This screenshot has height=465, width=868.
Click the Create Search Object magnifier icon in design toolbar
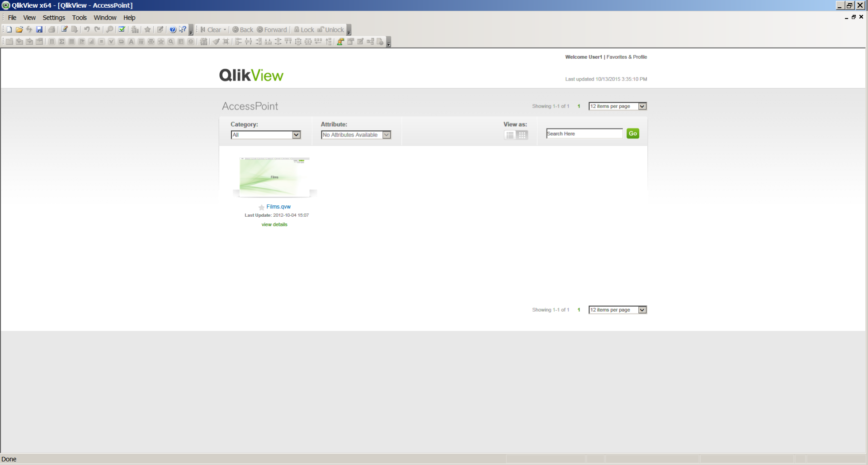(171, 42)
